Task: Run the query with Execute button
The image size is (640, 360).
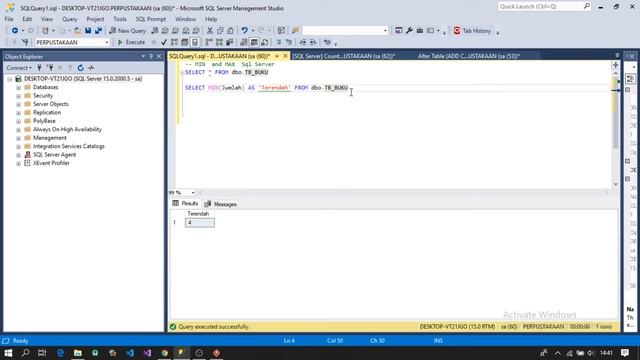Action: [x=131, y=42]
